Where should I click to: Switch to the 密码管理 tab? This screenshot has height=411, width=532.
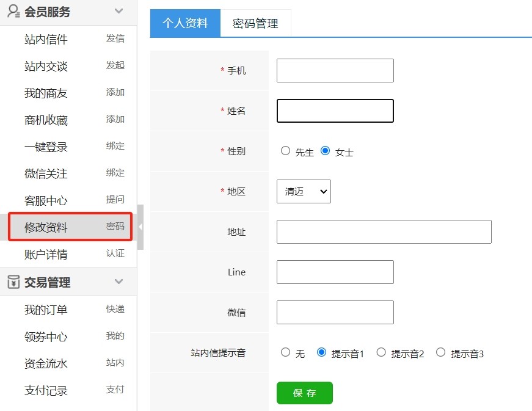click(255, 23)
